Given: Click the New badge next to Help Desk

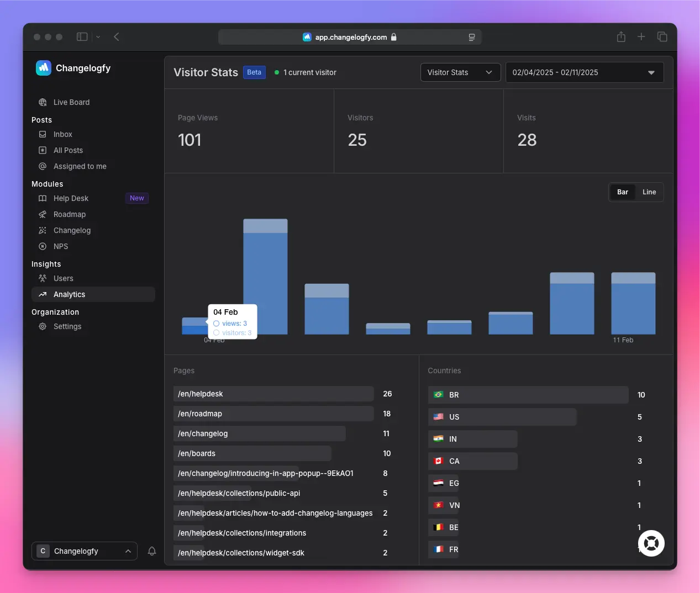Looking at the screenshot, I should (137, 198).
